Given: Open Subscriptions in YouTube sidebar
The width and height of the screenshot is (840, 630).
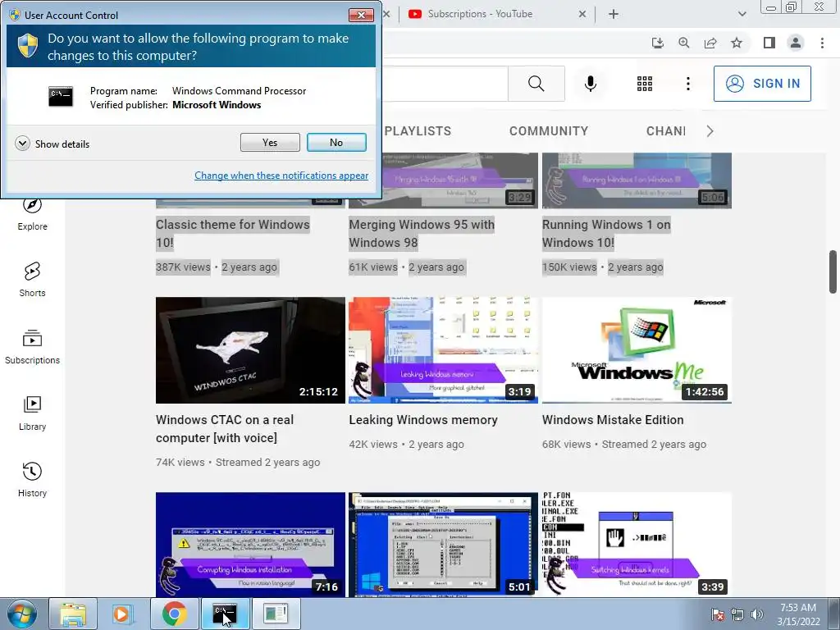Looking at the screenshot, I should (32, 347).
